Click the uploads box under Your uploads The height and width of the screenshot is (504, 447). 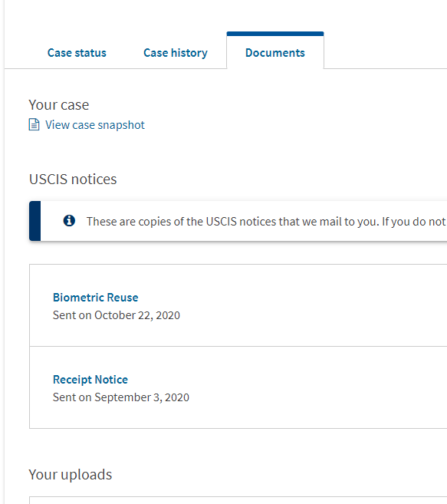[x=238, y=500]
